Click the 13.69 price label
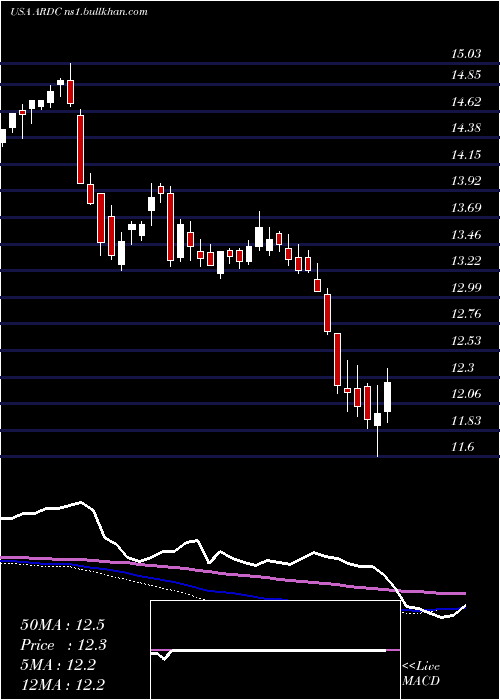The image size is (500, 700). pyautogui.click(x=466, y=208)
